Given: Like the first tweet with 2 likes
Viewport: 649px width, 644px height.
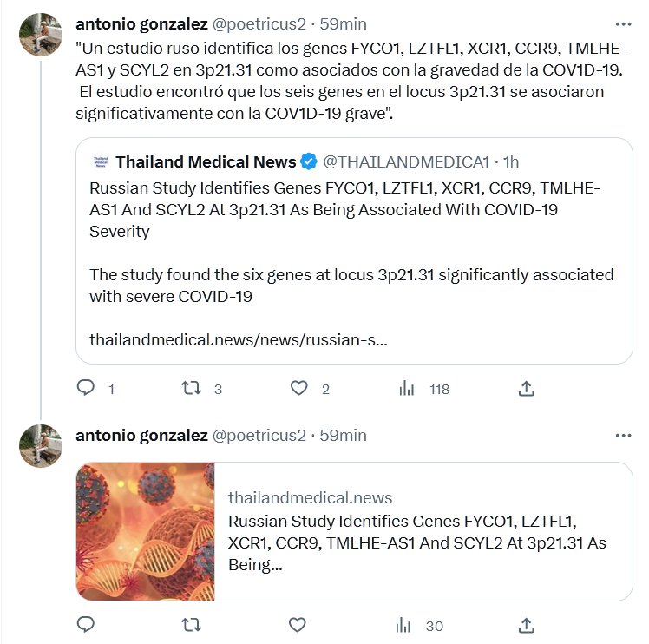Looking at the screenshot, I should click(298, 389).
